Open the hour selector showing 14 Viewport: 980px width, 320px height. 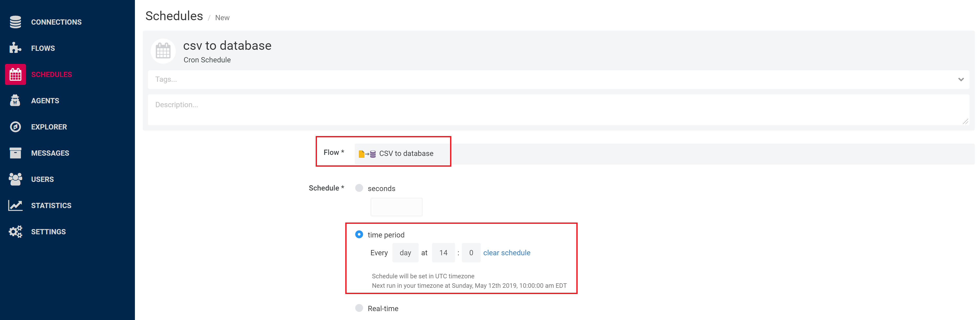[x=443, y=253]
